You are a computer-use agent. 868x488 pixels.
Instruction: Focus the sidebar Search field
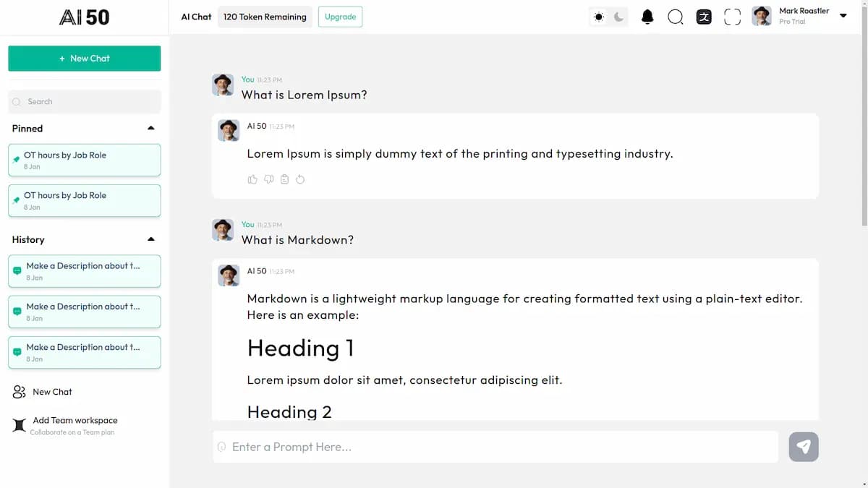click(85, 102)
